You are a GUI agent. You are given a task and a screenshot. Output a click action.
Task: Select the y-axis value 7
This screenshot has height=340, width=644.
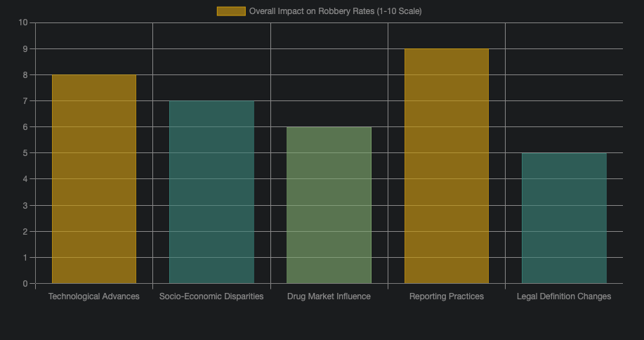tap(25, 101)
